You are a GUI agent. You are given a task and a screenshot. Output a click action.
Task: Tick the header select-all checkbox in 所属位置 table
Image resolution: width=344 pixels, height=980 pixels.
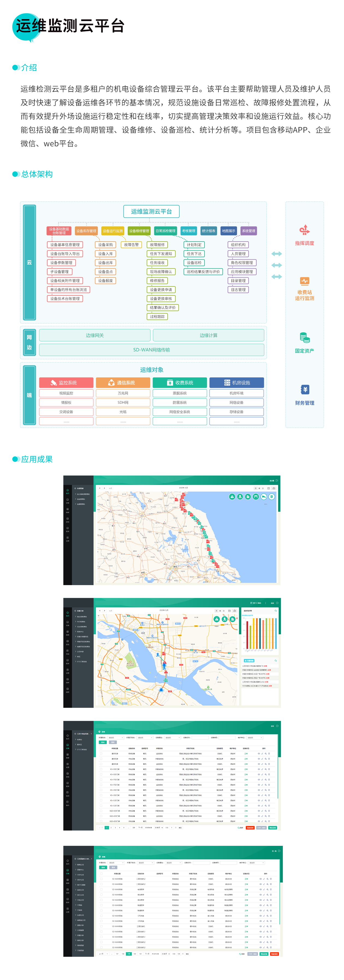pos(101,748)
